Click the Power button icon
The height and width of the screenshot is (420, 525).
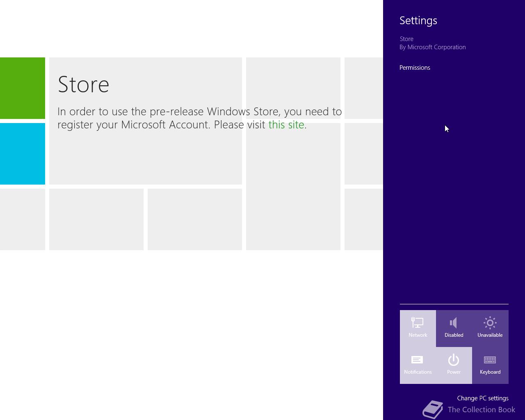tap(454, 360)
